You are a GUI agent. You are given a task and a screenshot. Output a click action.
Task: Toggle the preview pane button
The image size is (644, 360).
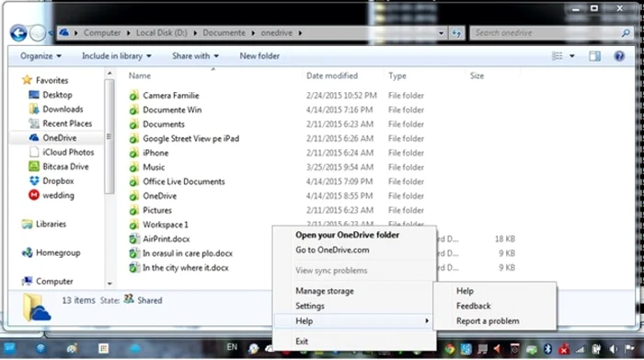[x=594, y=56]
